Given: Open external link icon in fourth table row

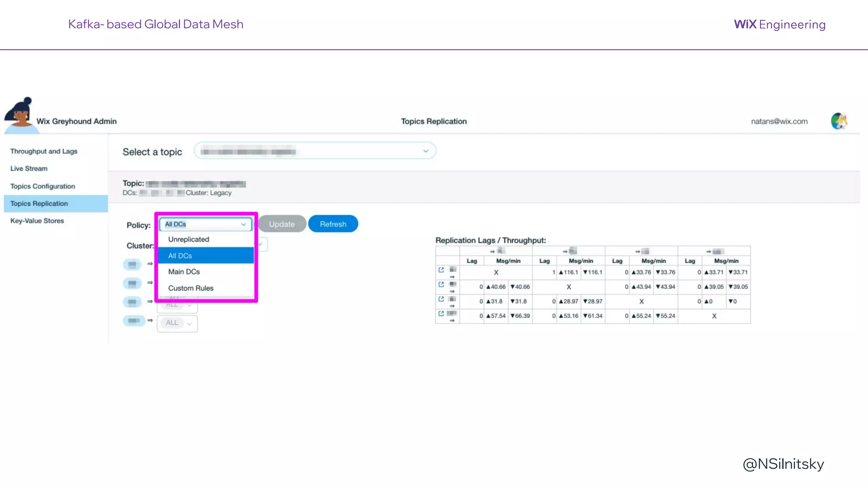Looking at the screenshot, I should (x=441, y=313).
